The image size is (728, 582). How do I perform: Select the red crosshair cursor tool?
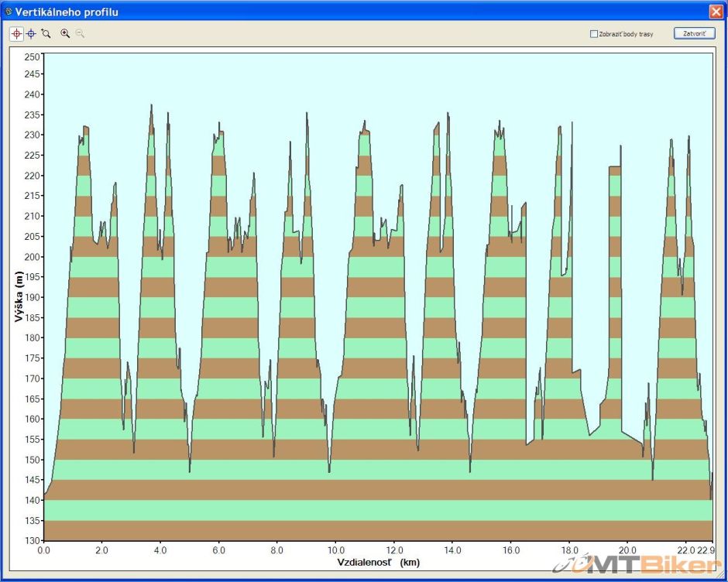(16, 34)
